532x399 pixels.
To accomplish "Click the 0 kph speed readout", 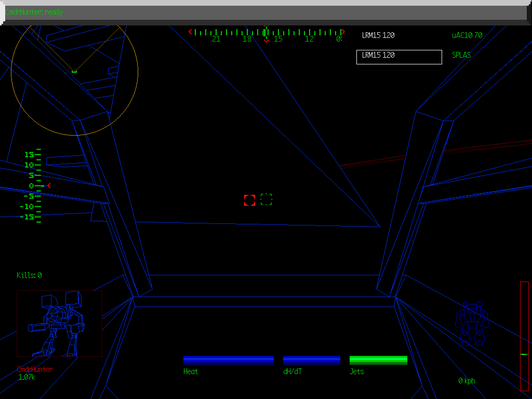I will pos(466,380).
